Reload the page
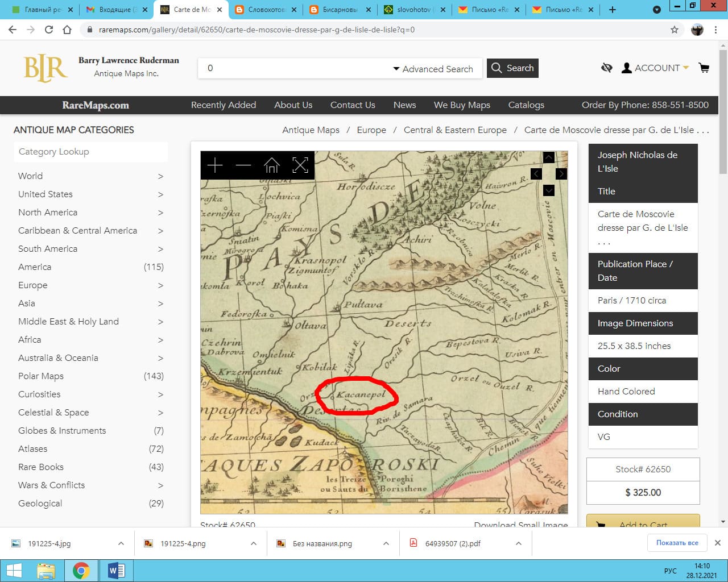The image size is (728, 582). (x=49, y=30)
